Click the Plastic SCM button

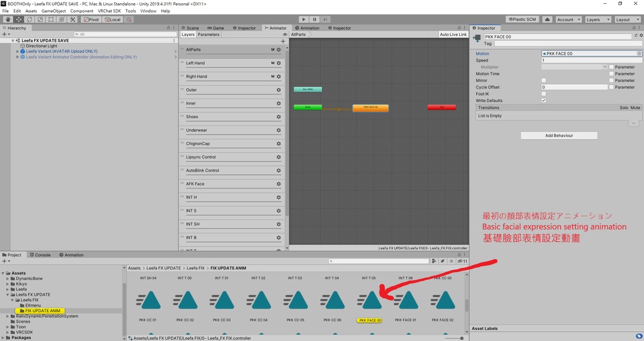[523, 20]
